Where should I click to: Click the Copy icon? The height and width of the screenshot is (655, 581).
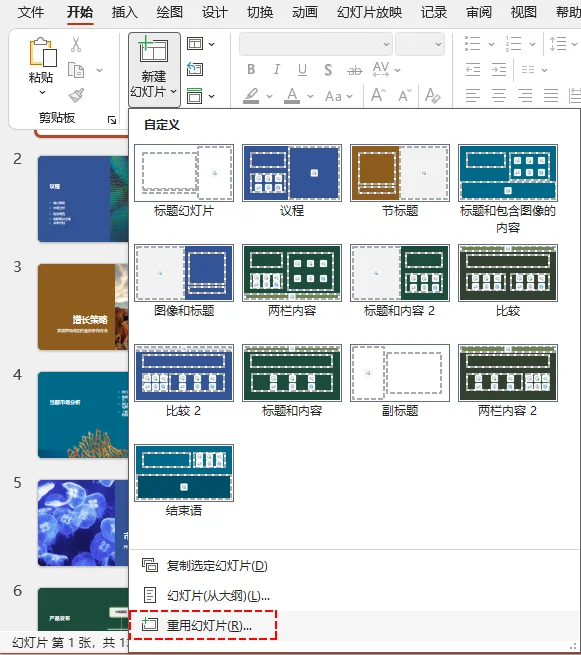pyautogui.click(x=76, y=70)
